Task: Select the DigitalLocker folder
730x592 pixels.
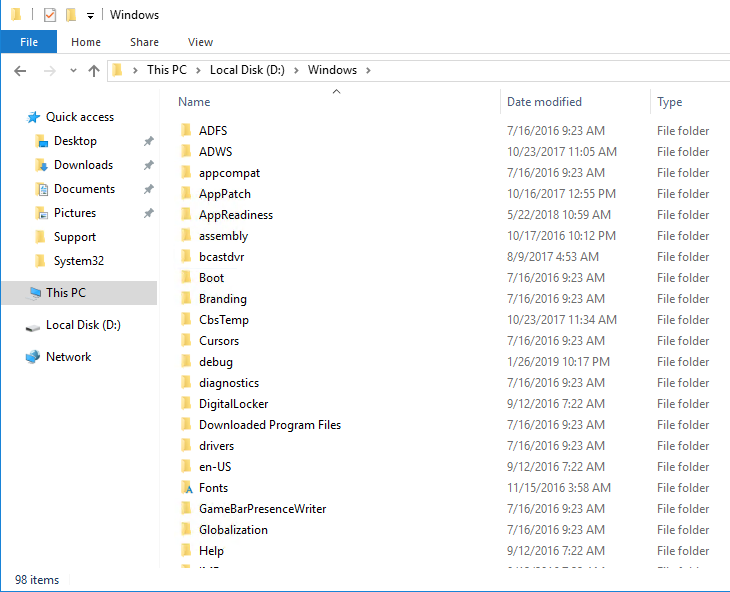Action: (x=234, y=404)
